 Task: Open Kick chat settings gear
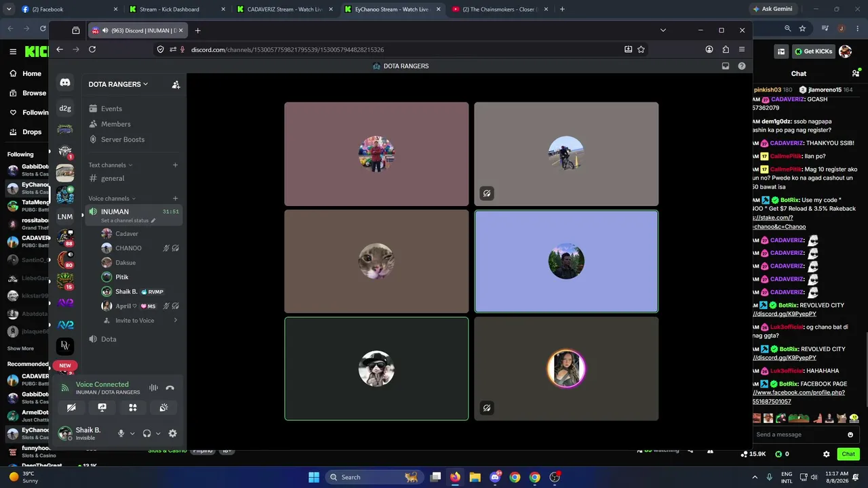point(826,454)
